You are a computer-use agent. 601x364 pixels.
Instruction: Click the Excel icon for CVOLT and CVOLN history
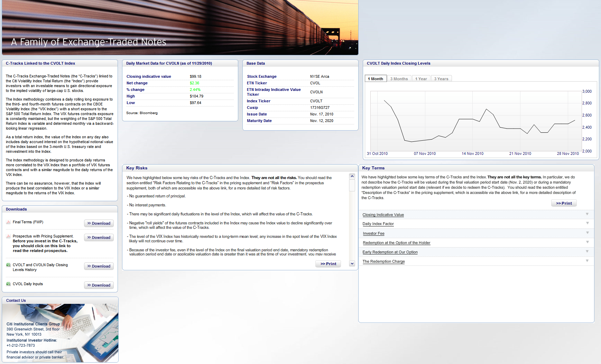8,265
